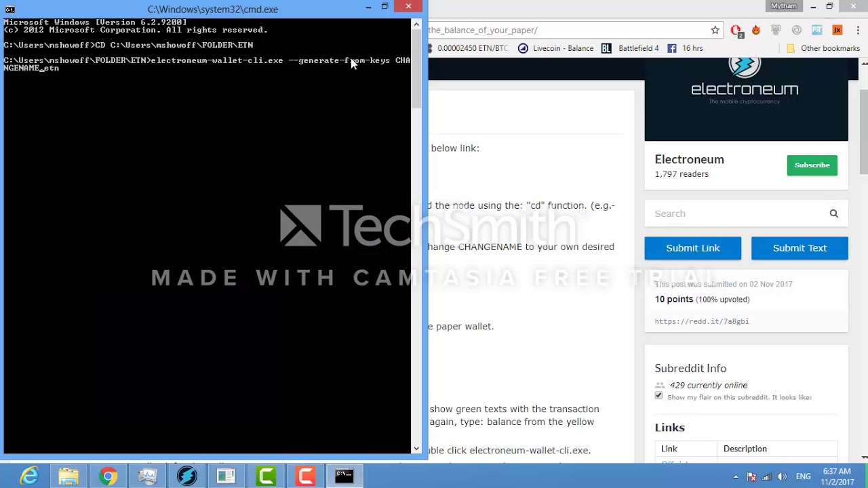Click the Submit Text button
This screenshot has height=488, width=868.
coord(800,248)
